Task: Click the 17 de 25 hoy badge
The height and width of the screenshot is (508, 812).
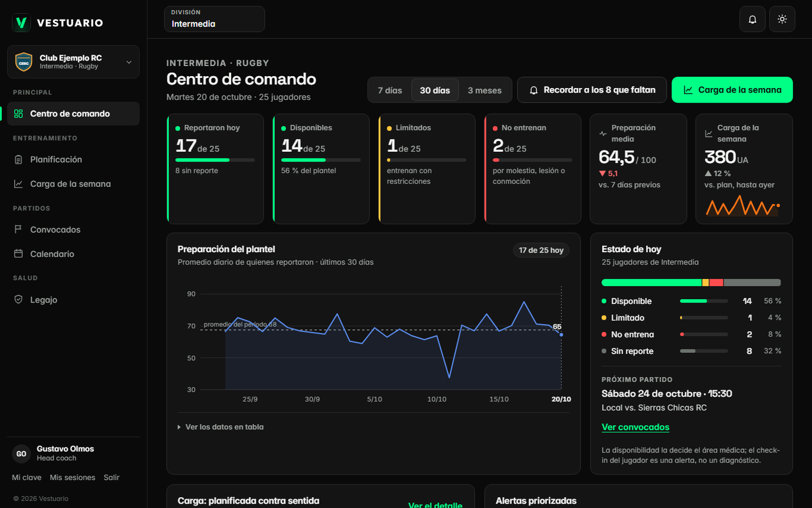Action: click(541, 250)
